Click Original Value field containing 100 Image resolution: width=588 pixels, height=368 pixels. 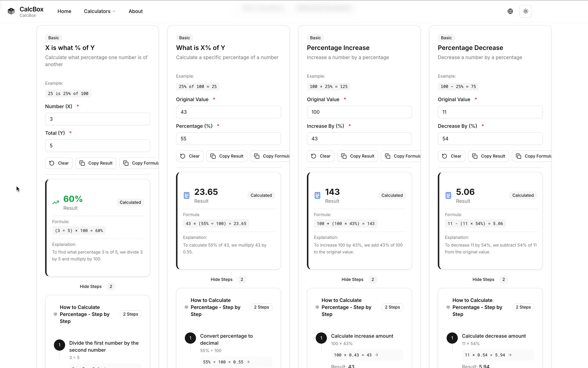(x=359, y=112)
